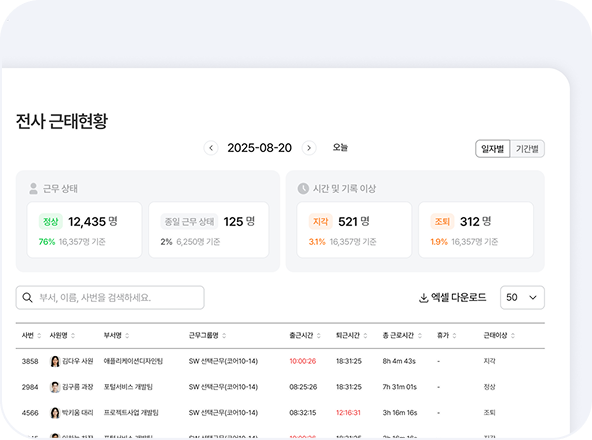The height and width of the screenshot is (440, 592).
Task: Open the 종일 근무 상태 125명 card
Action: [x=208, y=230]
